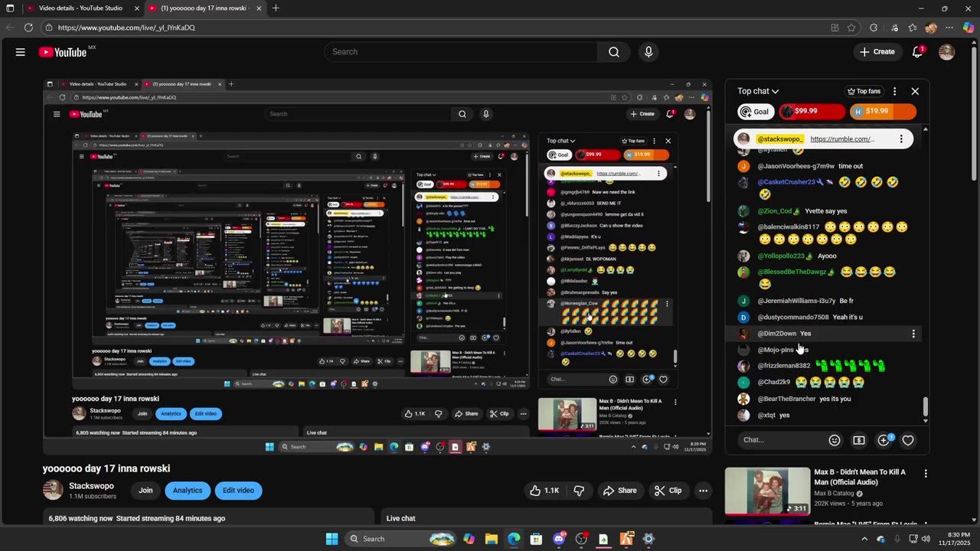Open options menu for Max B video
The image size is (980, 551).
point(925,474)
